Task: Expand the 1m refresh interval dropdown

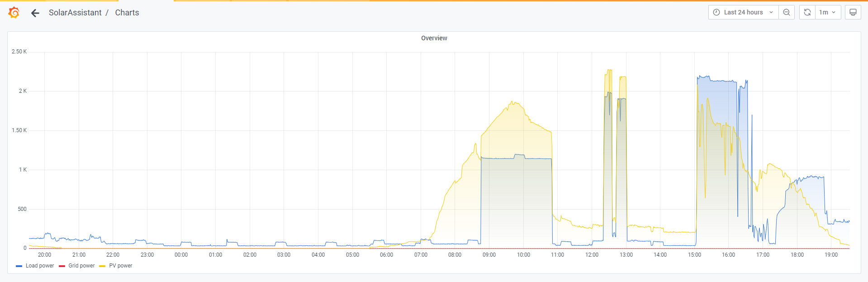Action: [x=828, y=12]
